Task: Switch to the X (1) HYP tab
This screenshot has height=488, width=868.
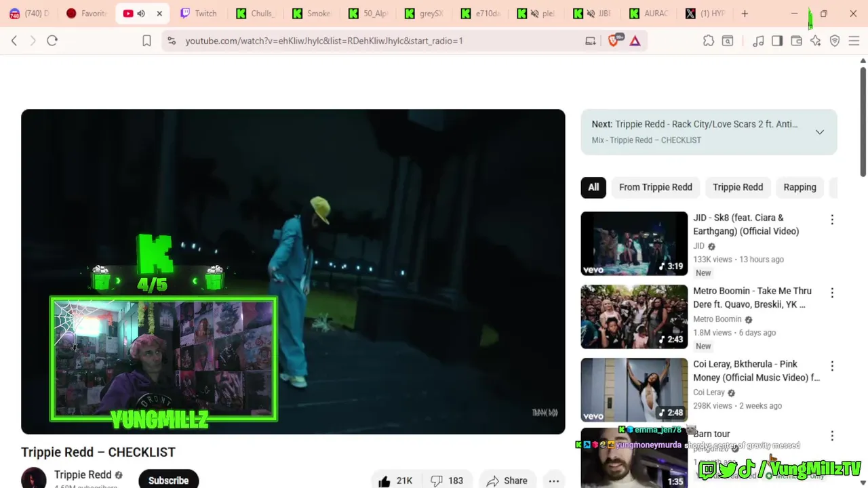Action: point(705,14)
